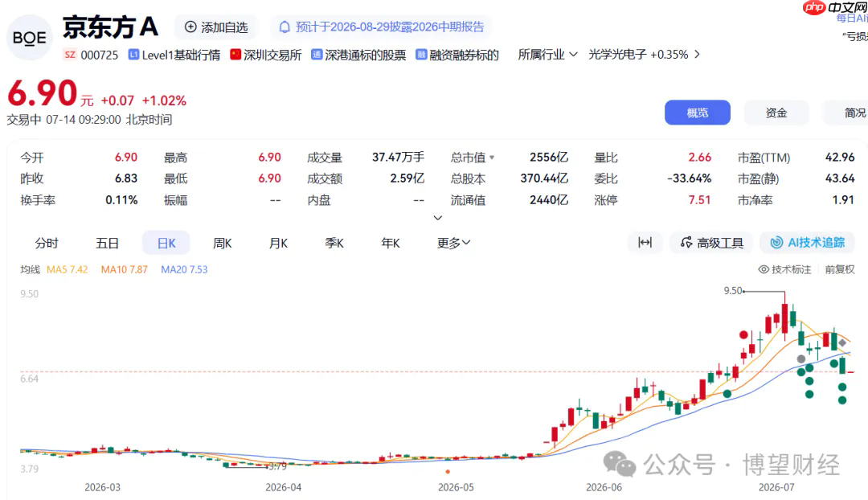Image resolution: width=868 pixels, height=500 pixels.
Task: Click the Level1基础行情 tag
Action: point(181,55)
